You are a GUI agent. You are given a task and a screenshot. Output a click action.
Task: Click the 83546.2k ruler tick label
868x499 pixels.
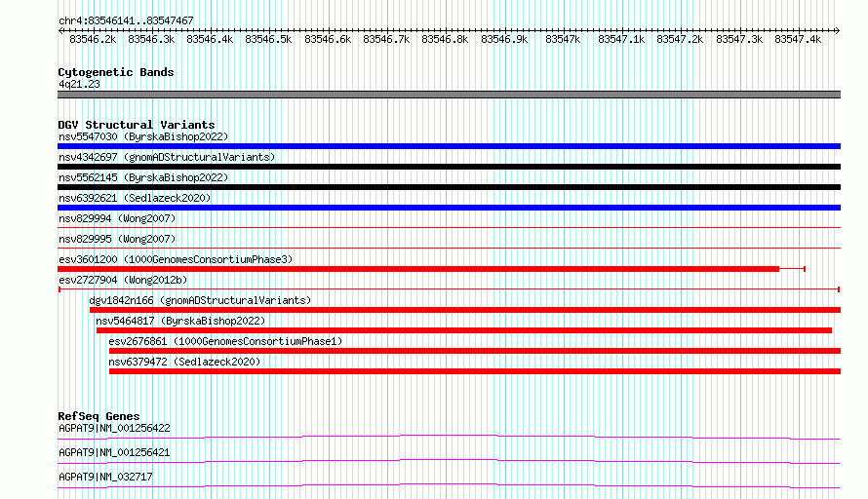click(93, 39)
